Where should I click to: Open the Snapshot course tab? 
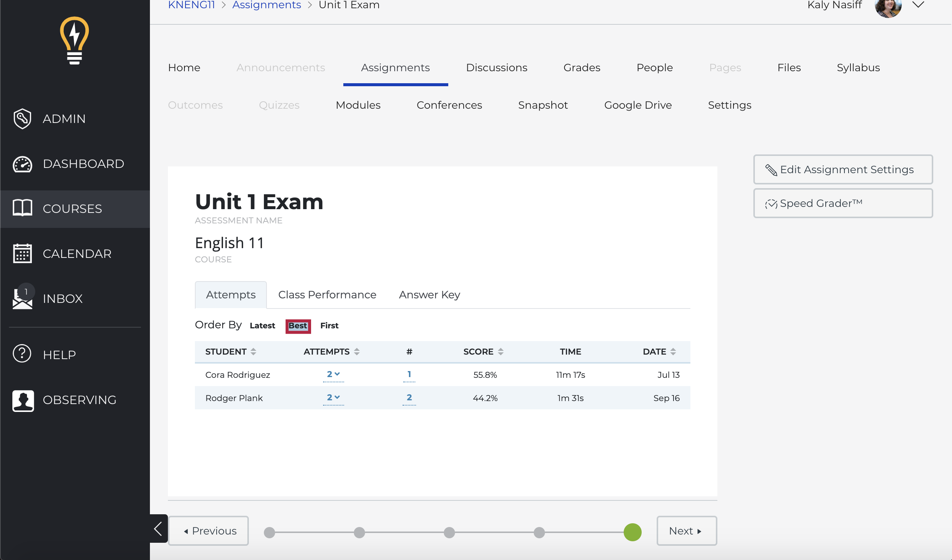[x=542, y=105]
